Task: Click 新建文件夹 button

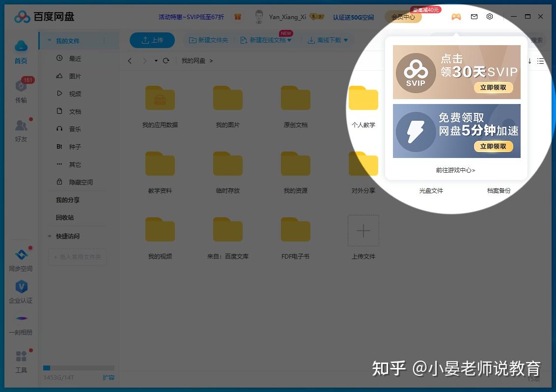Action: (208, 40)
